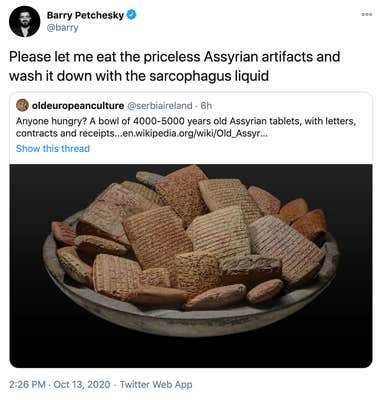The height and width of the screenshot is (400, 382).
Task: Click the main tweet text about sarcophagus liquid
Action: [x=174, y=66]
